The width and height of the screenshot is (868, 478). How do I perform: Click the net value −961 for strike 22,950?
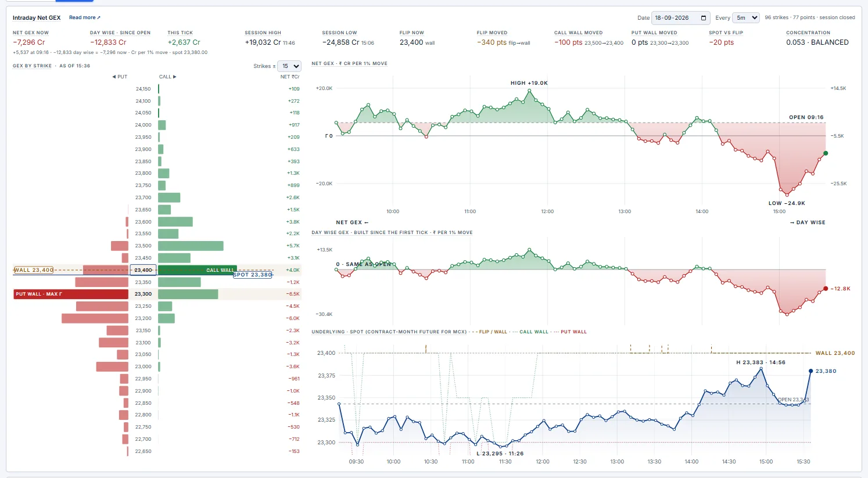tap(294, 379)
